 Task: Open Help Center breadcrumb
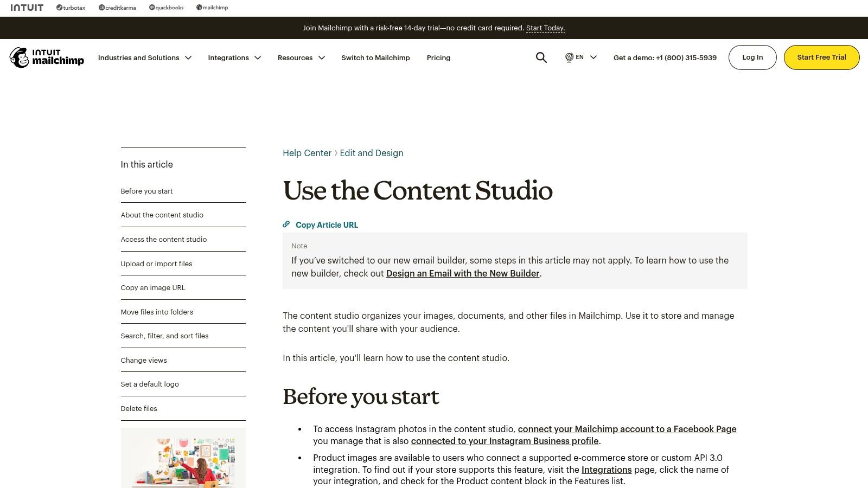pyautogui.click(x=307, y=153)
